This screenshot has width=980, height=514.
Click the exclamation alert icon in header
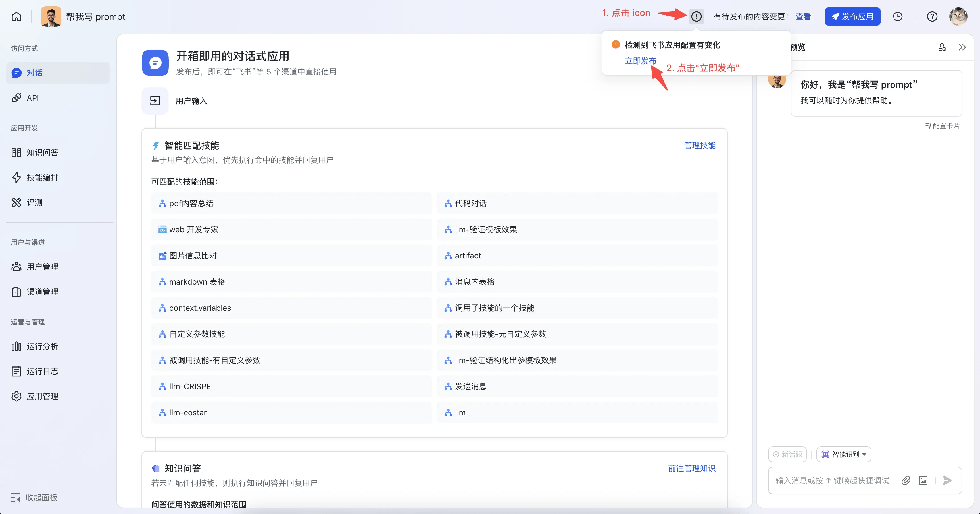coord(696,16)
